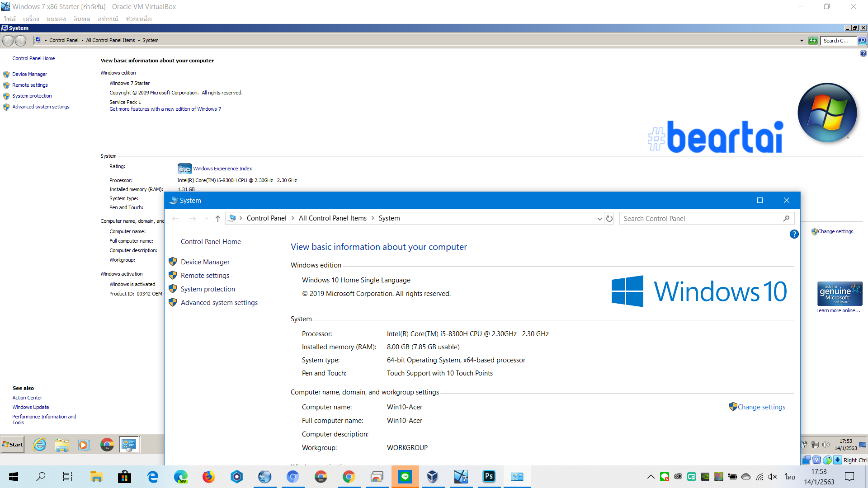Open Advanced system settings in Windows 10 window
This screenshot has width=868, height=488.
click(x=219, y=303)
